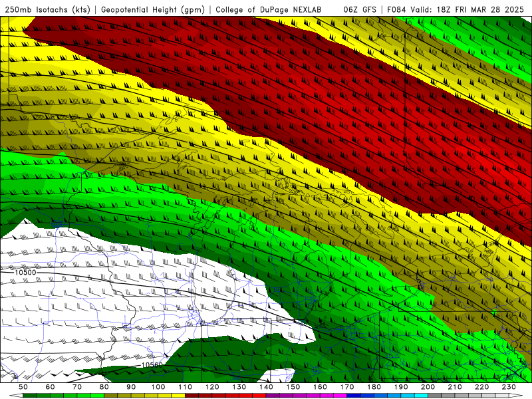532x399 pixels.
Task: Click the 'College of DuPage NEXLAB' label
Action: [269, 10]
